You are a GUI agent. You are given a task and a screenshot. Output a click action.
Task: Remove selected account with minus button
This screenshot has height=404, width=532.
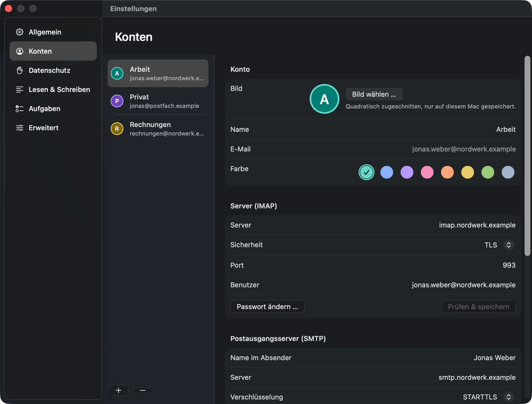pyautogui.click(x=143, y=390)
